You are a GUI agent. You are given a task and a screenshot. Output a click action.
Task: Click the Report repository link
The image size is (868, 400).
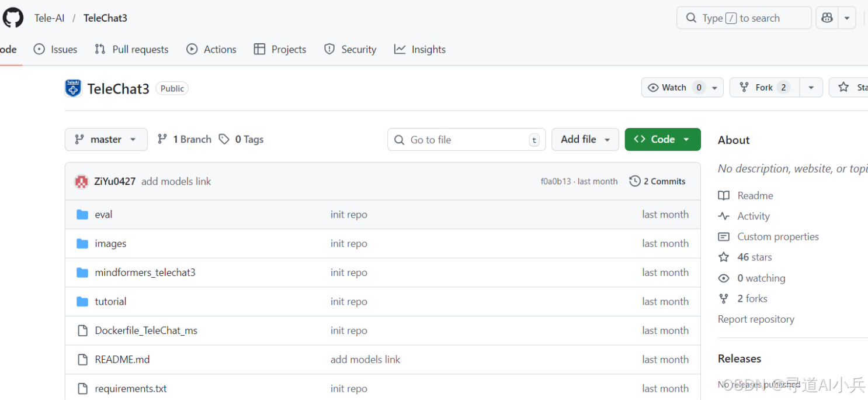click(756, 319)
